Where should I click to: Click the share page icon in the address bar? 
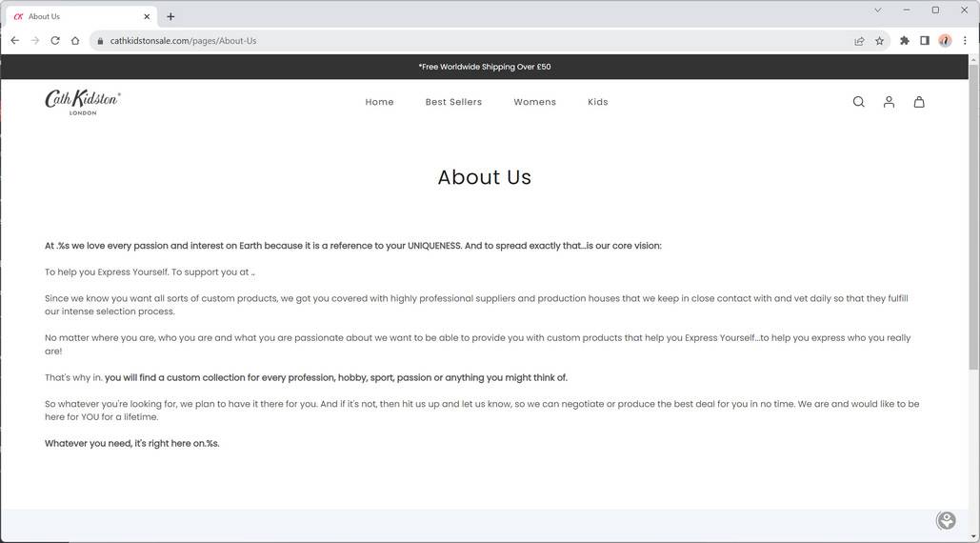click(x=859, y=41)
